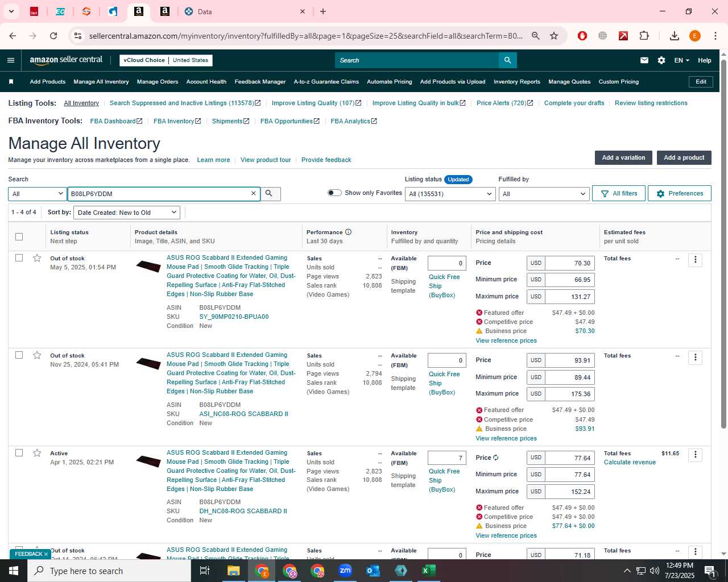The image size is (728, 582).
Task: Open Chrome extensions puzzle icon
Action: (644, 36)
